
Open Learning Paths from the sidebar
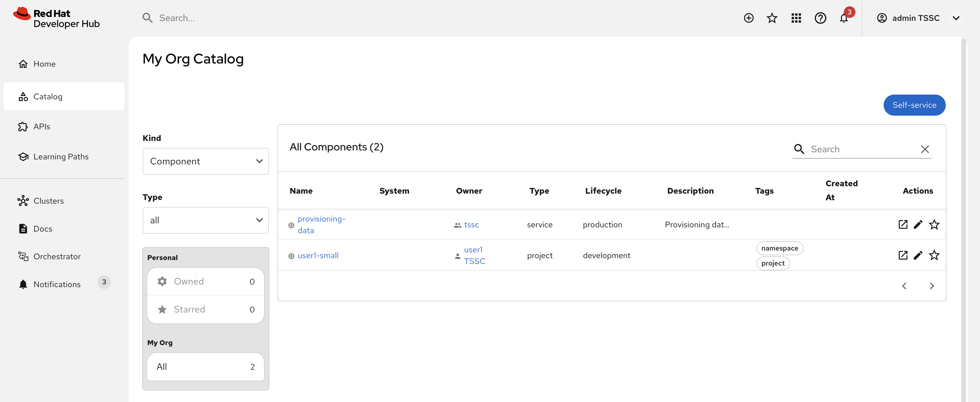(x=23, y=156)
